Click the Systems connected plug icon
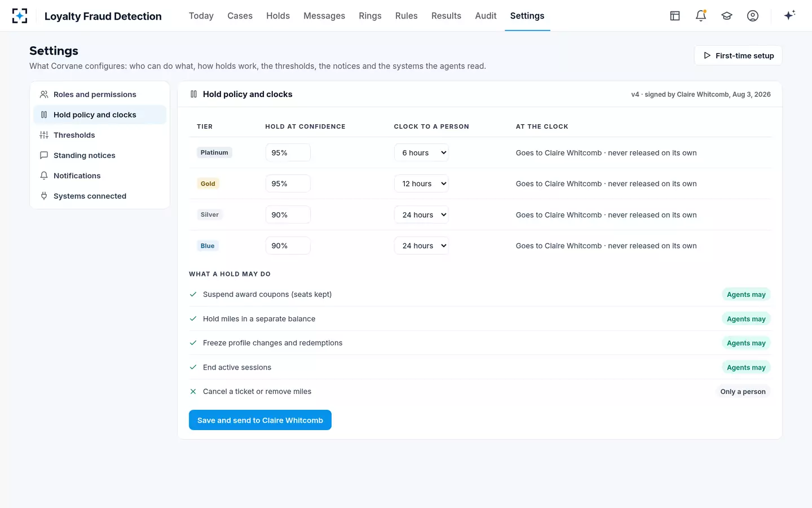Screen dimensions: 812x508 click(44, 196)
